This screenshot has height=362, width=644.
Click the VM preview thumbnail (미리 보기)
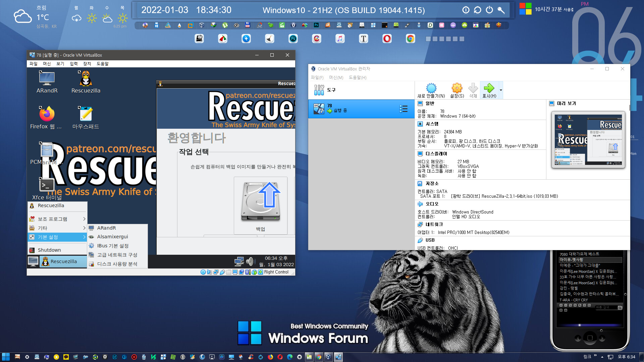click(588, 140)
